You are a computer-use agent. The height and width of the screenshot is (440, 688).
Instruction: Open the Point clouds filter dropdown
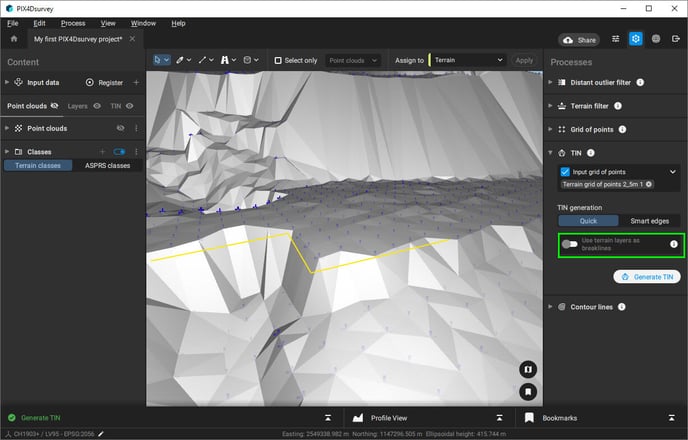click(x=353, y=61)
